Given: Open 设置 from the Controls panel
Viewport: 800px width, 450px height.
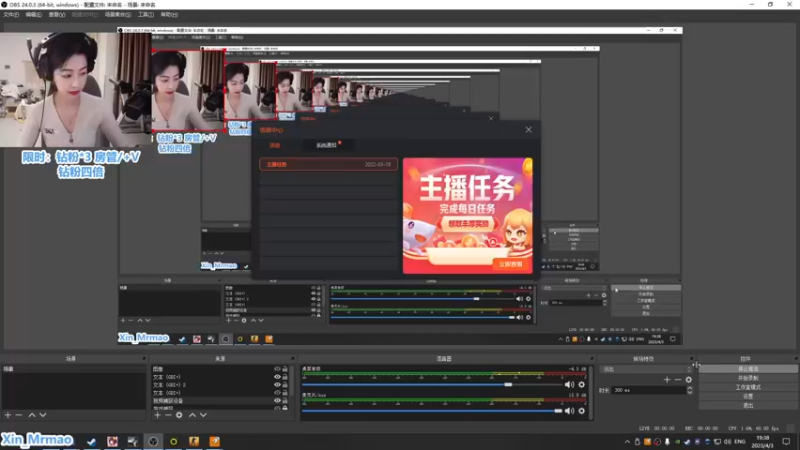Looking at the screenshot, I should pos(748,396).
